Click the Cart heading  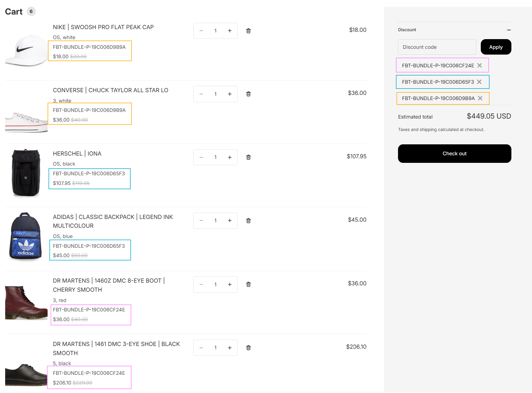coord(14,12)
